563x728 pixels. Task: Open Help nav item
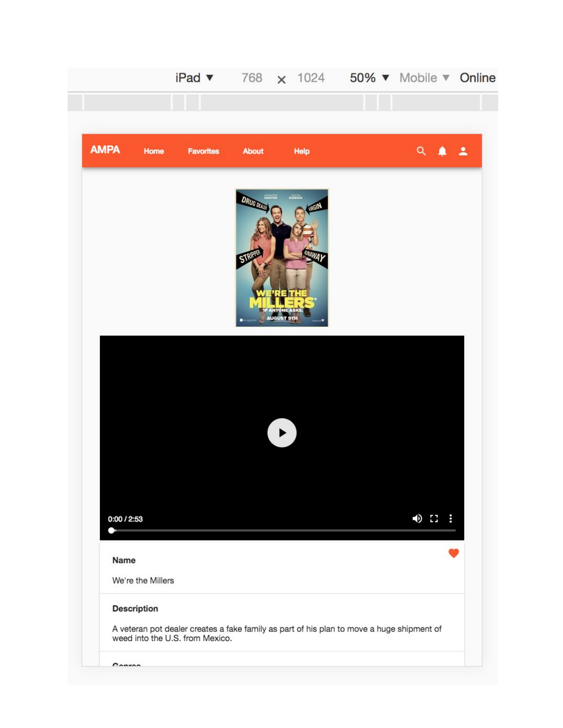tap(302, 151)
